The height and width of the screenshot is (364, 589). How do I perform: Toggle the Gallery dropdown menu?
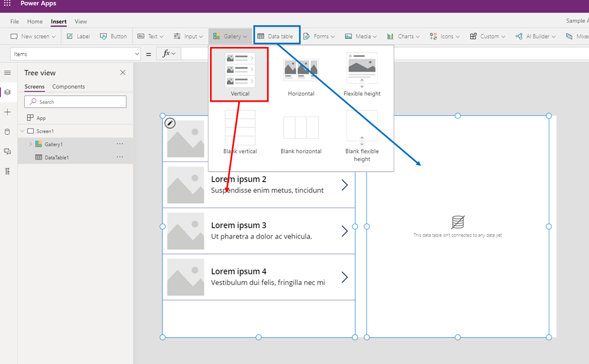pyautogui.click(x=230, y=36)
